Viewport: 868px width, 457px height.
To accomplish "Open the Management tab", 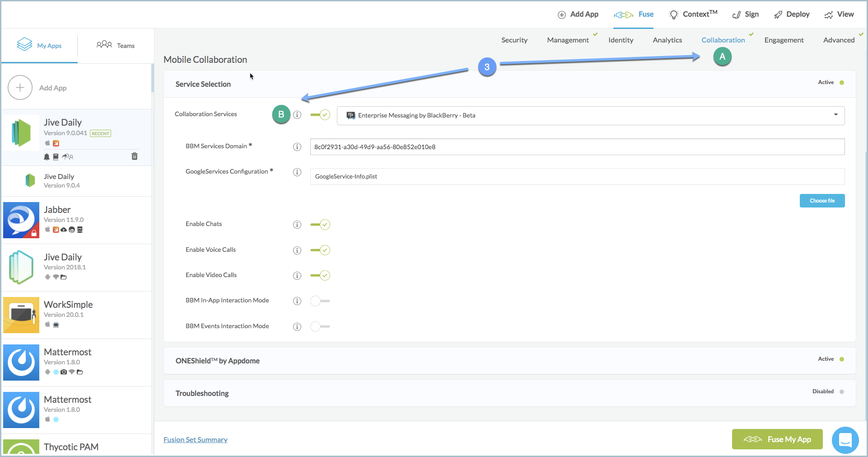I will tap(568, 40).
